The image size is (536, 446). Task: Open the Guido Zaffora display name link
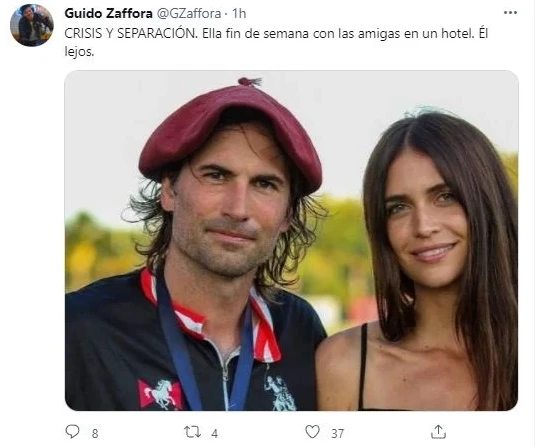108,13
